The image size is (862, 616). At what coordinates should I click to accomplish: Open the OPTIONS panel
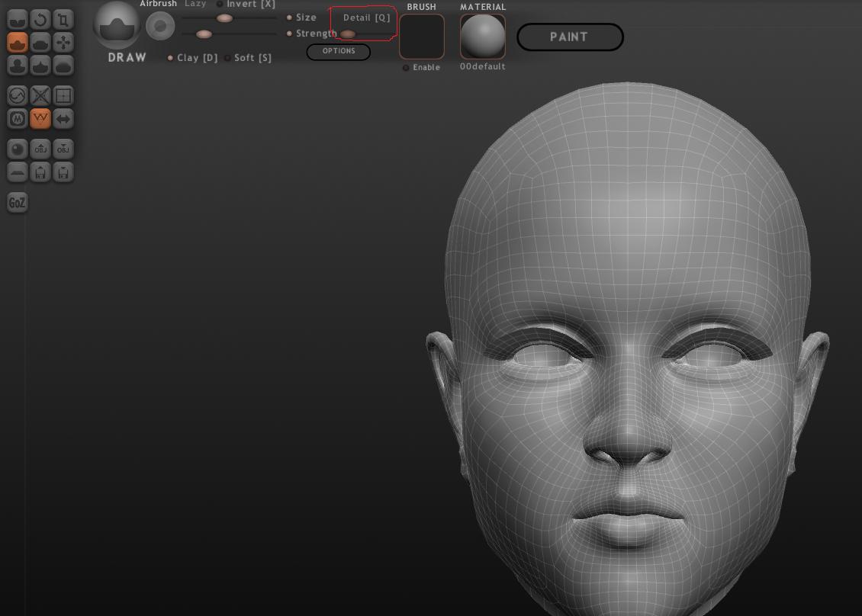339,52
